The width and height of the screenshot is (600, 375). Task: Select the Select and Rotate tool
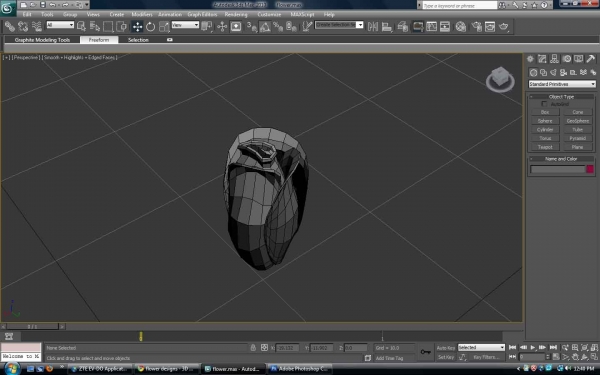150,26
